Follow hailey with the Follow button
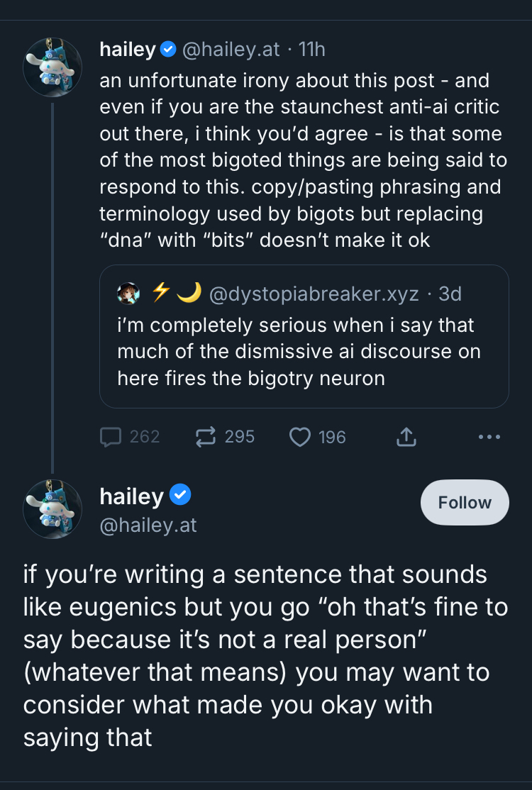This screenshot has width=532, height=790. (x=465, y=502)
